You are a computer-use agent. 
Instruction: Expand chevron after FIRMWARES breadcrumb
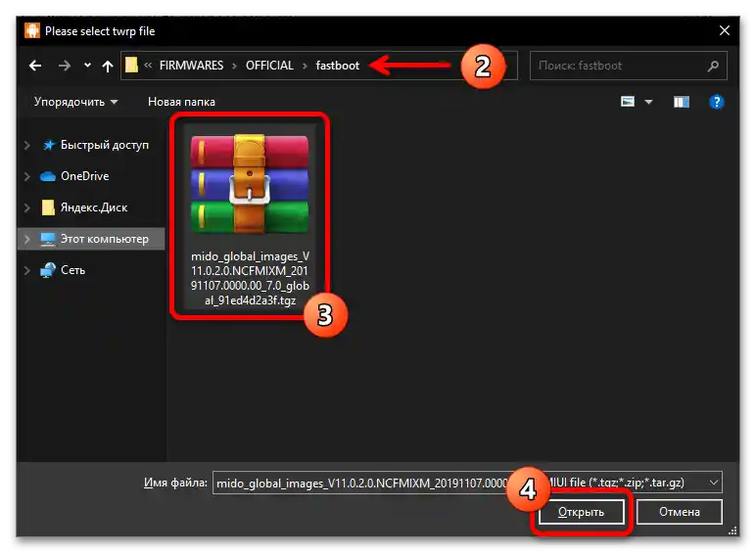click(234, 66)
